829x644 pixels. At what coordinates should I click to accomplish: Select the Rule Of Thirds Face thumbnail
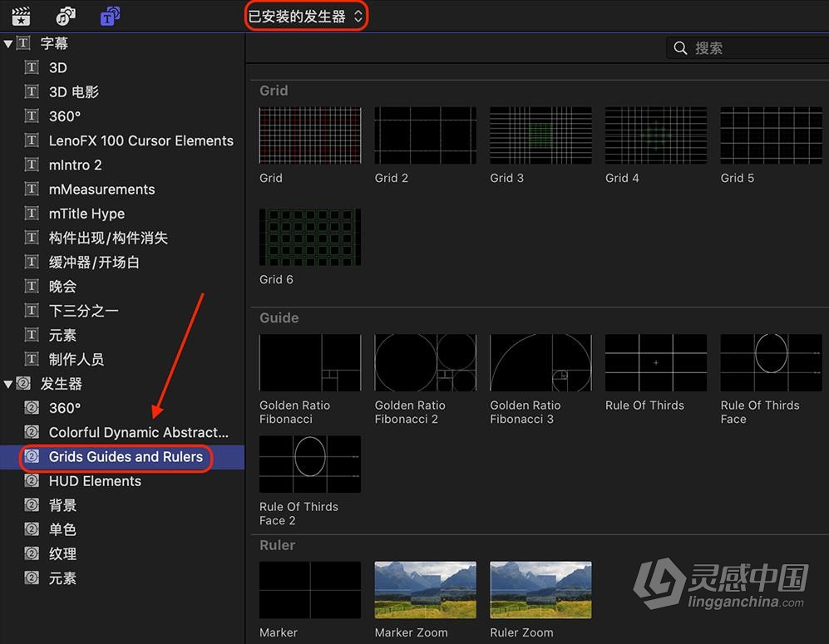pyautogui.click(x=772, y=362)
